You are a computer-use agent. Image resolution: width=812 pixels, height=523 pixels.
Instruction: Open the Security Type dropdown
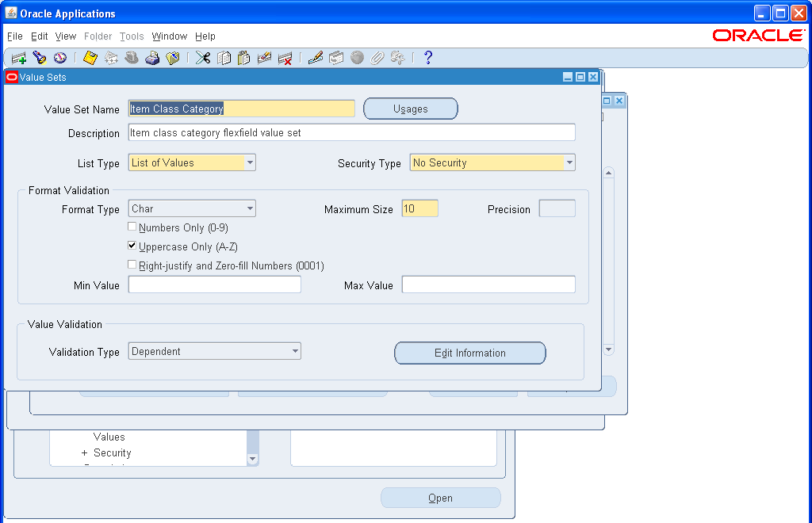[570, 162]
